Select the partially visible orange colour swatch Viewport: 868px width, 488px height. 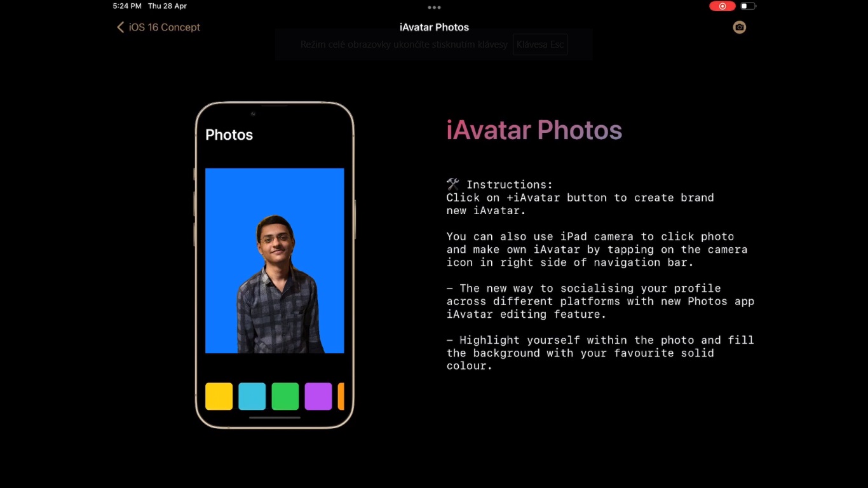341,396
